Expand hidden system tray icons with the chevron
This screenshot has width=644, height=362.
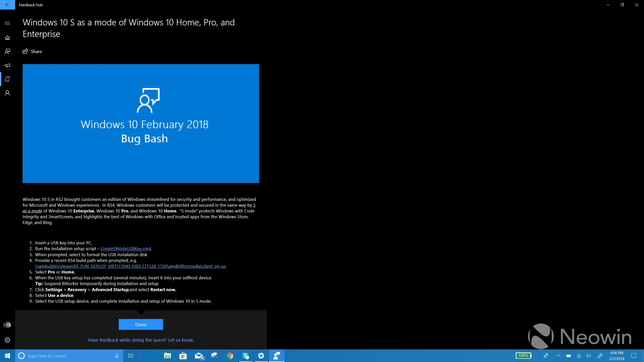pyautogui.click(x=558, y=355)
